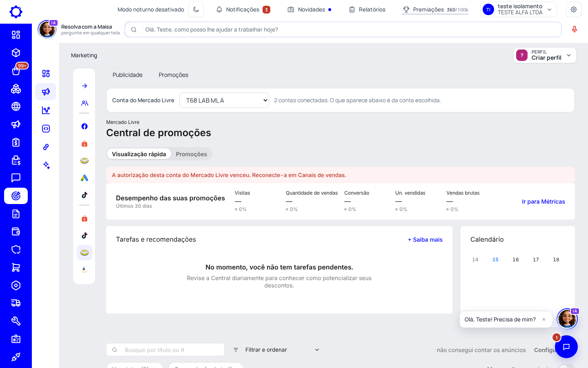The image size is (588, 368).
Task: Click the code brackets icon in Marketing submenu
Action: tap(46, 128)
